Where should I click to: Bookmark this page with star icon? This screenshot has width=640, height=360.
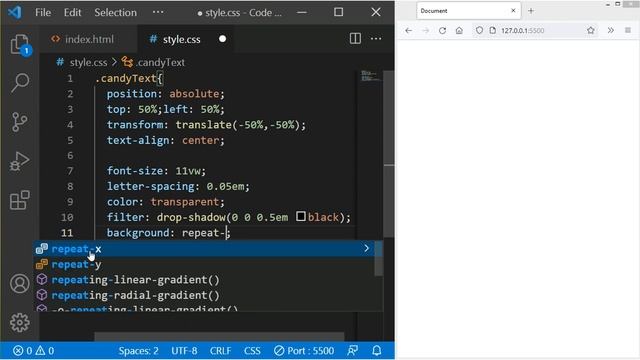591,31
